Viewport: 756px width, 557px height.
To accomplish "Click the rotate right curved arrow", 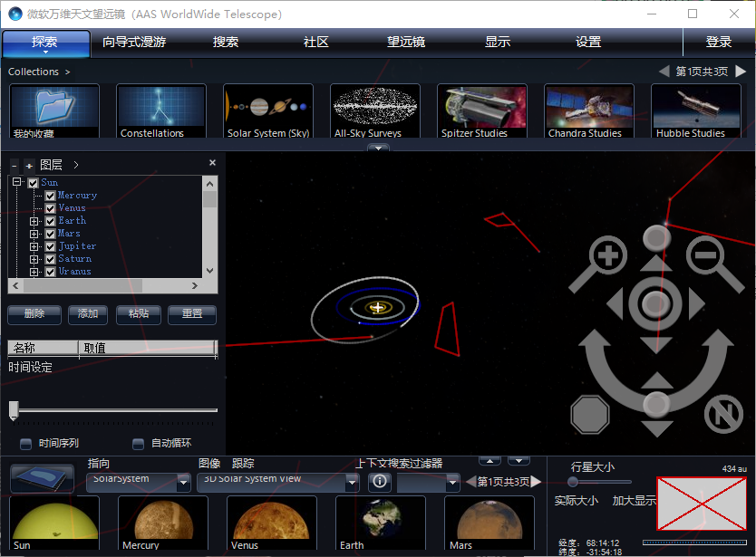I will (713, 366).
